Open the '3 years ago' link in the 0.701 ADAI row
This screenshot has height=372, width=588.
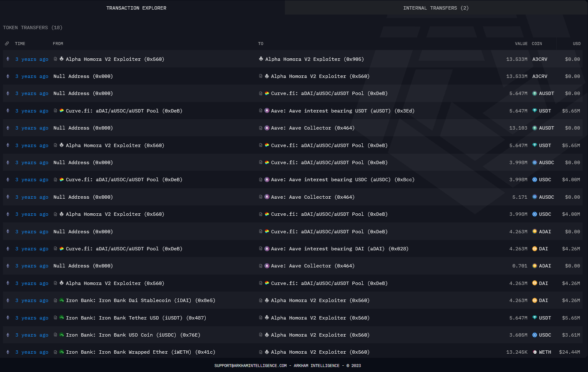point(32,266)
